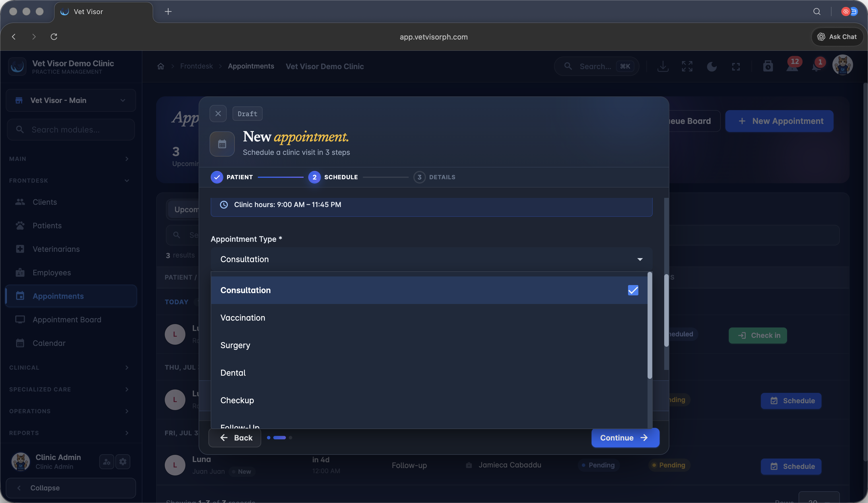Click the Draft status tag
Image resolution: width=868 pixels, height=503 pixels.
click(x=247, y=114)
